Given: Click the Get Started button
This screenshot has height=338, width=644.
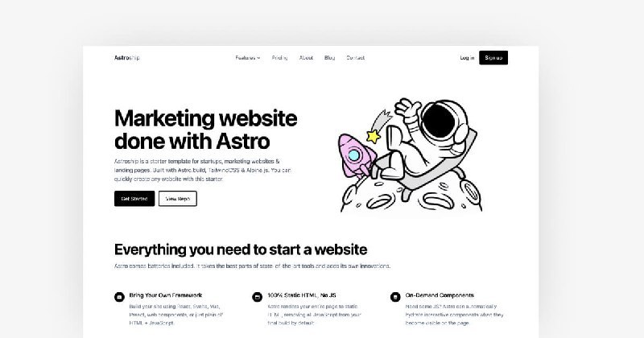Looking at the screenshot, I should (134, 198).
